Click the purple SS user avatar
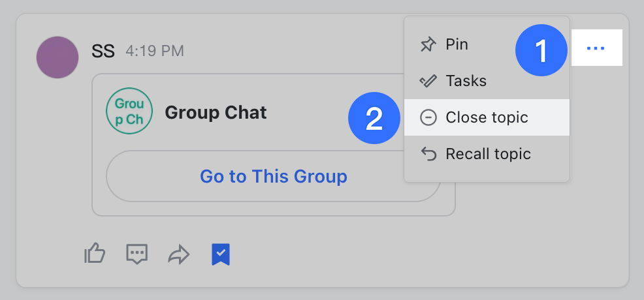This screenshot has height=300, width=644. click(57, 57)
